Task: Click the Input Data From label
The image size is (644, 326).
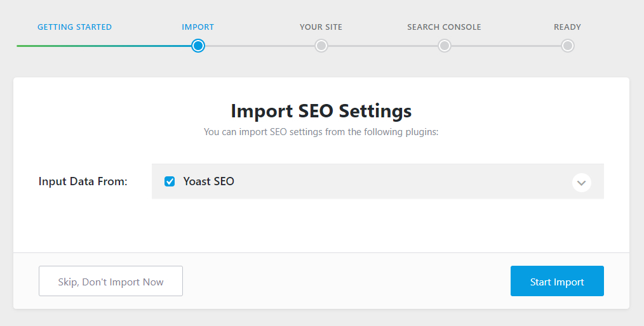Action: [x=83, y=181]
